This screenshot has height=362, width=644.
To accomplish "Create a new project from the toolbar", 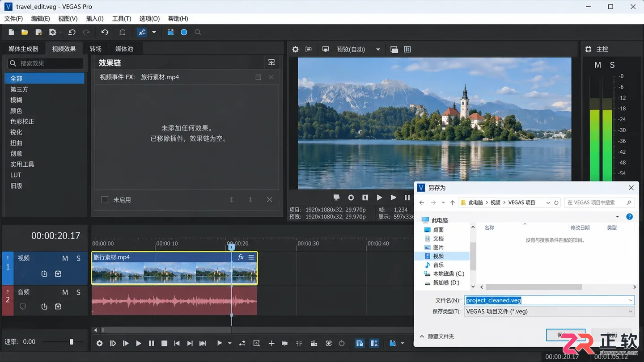I will pos(11,32).
